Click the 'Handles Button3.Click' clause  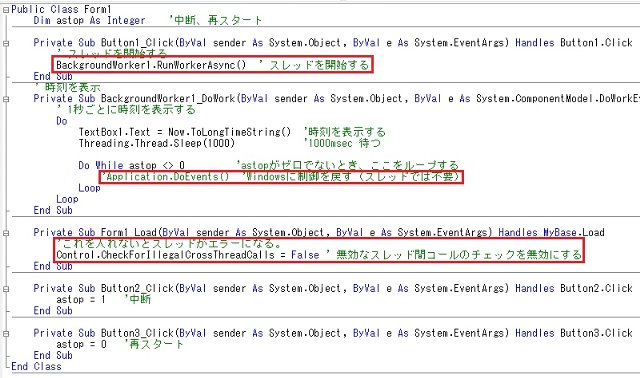tap(573, 333)
